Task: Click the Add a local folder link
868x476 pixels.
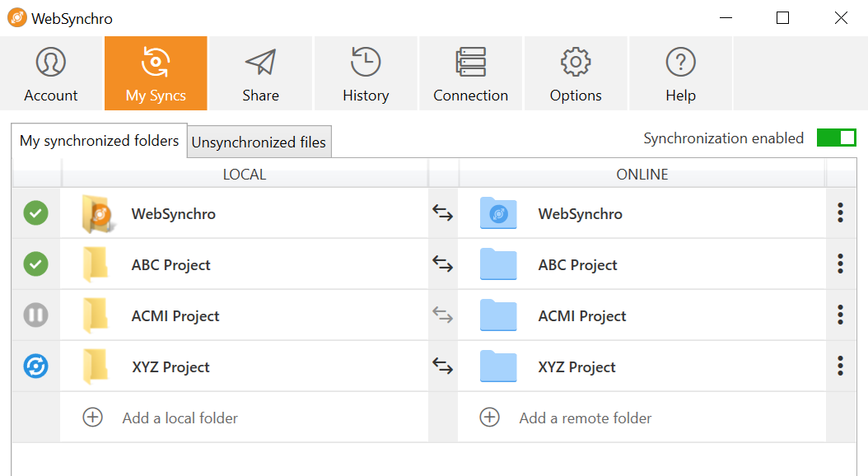Action: (180, 418)
